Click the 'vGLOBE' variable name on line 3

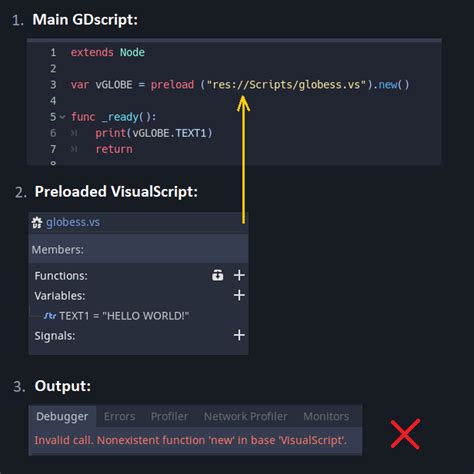[x=114, y=85]
